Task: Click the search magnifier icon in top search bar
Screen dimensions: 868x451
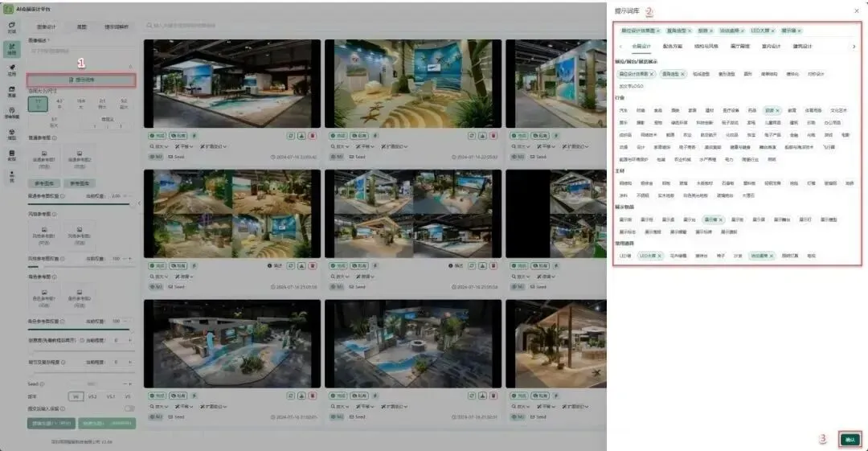Action: [149, 26]
